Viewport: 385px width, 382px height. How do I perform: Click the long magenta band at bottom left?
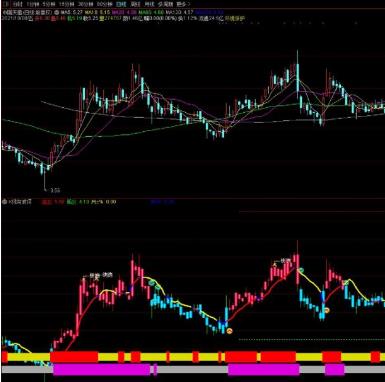click(102, 369)
